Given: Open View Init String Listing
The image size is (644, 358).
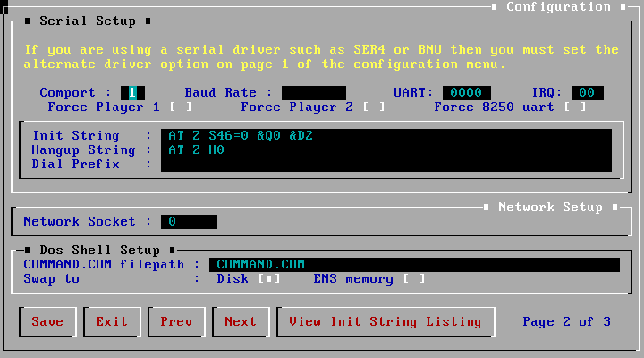Looking at the screenshot, I should pos(385,321).
